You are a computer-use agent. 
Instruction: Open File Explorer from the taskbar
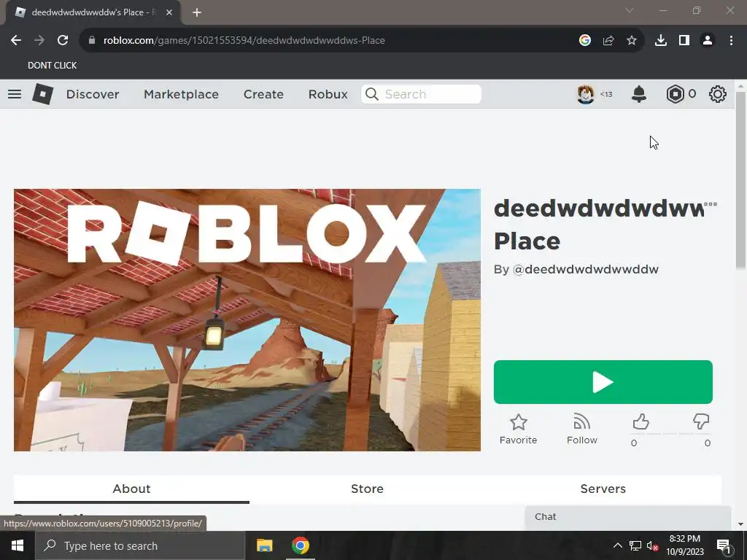[x=264, y=545]
